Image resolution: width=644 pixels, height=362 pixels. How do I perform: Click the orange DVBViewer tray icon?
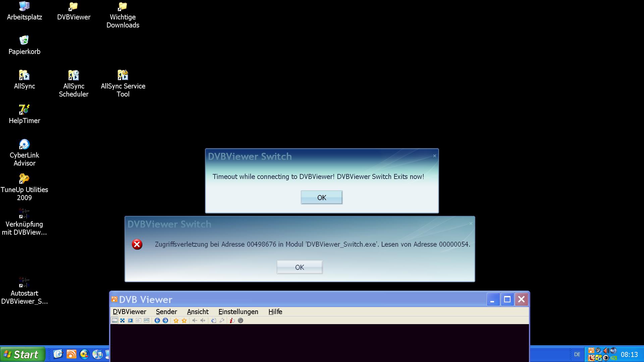591,350
